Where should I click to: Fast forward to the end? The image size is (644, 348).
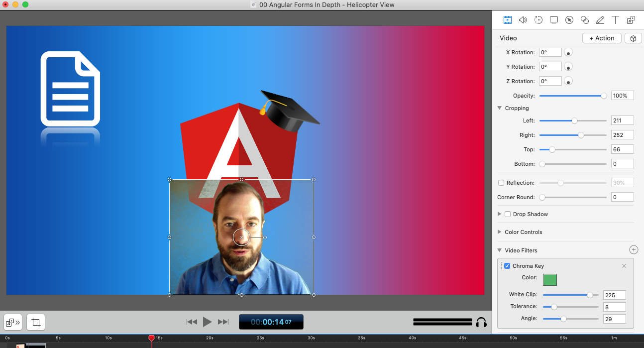click(223, 322)
